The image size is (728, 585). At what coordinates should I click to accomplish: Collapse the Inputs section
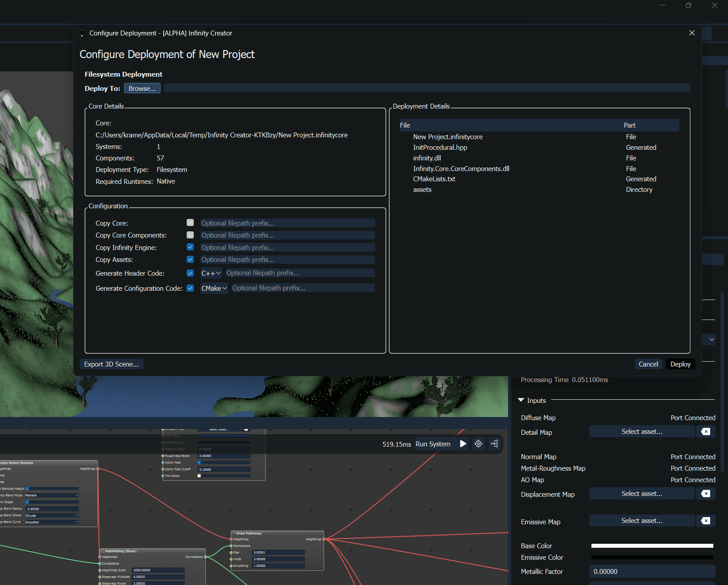pyautogui.click(x=521, y=400)
